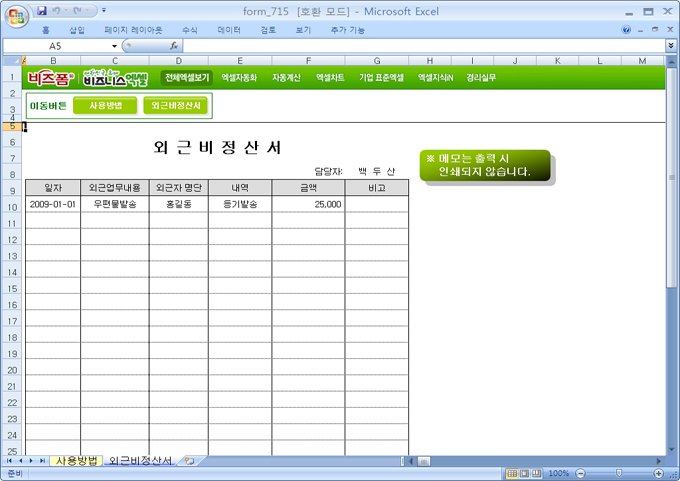Switch to 외근비정산서 sheet tab
The height and width of the screenshot is (481, 680).
140,461
